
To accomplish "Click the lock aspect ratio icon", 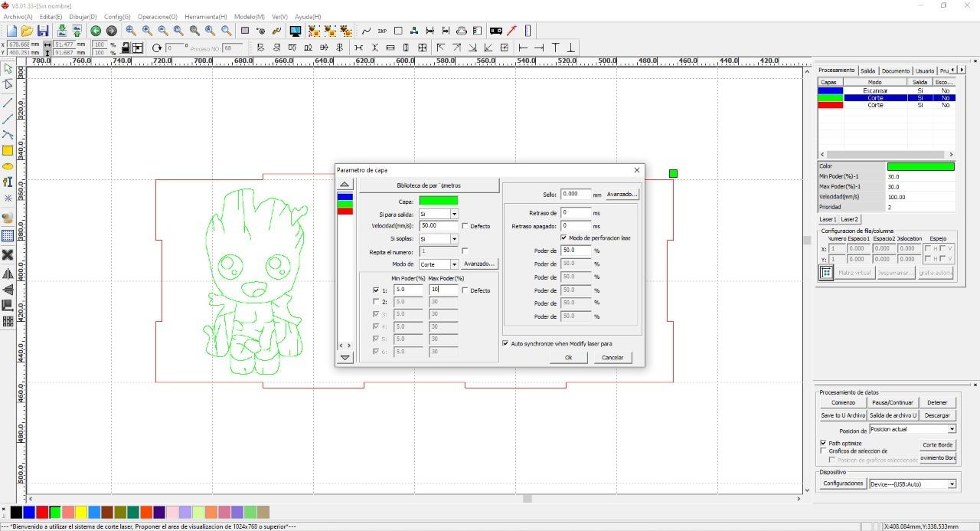I will (126, 48).
